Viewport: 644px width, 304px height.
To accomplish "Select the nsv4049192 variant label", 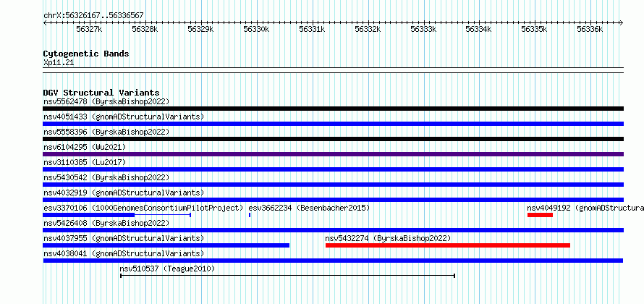I will (585, 208).
